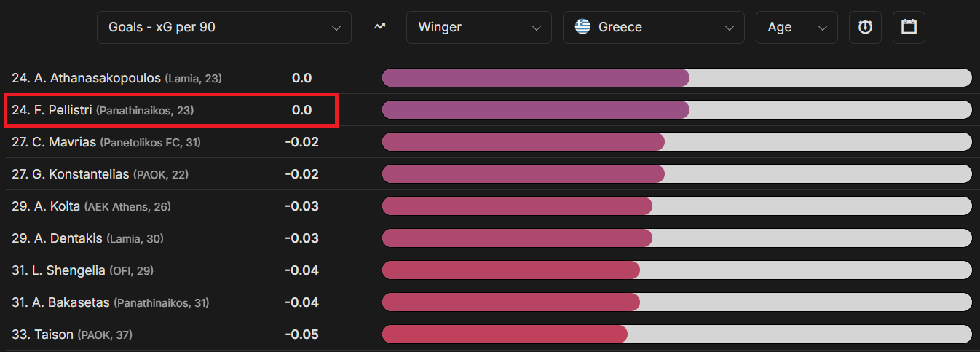This screenshot has width=980, height=352.
Task: Select A. Koita of AEK Athens
Action: click(x=91, y=206)
